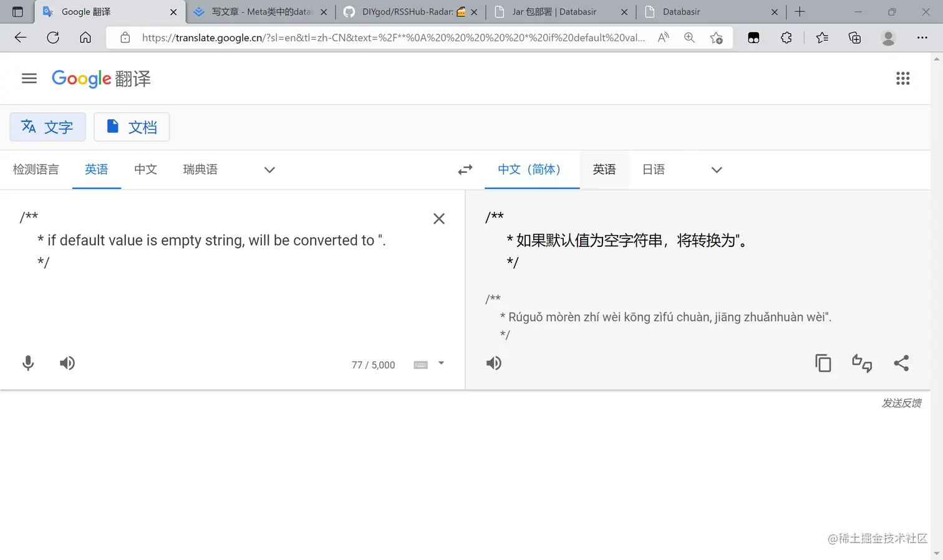Add this page to favorites
The image size is (943, 560).
[x=716, y=37]
